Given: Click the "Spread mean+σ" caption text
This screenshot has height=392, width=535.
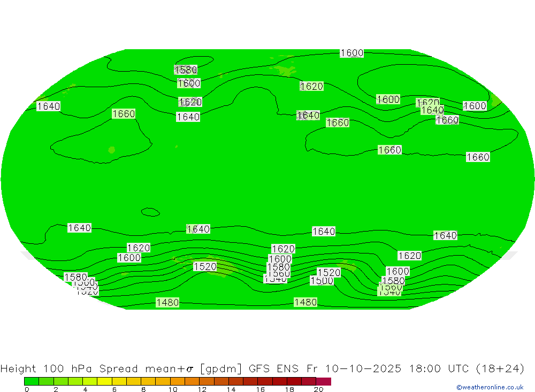Looking at the screenshot, I should (147, 369).
